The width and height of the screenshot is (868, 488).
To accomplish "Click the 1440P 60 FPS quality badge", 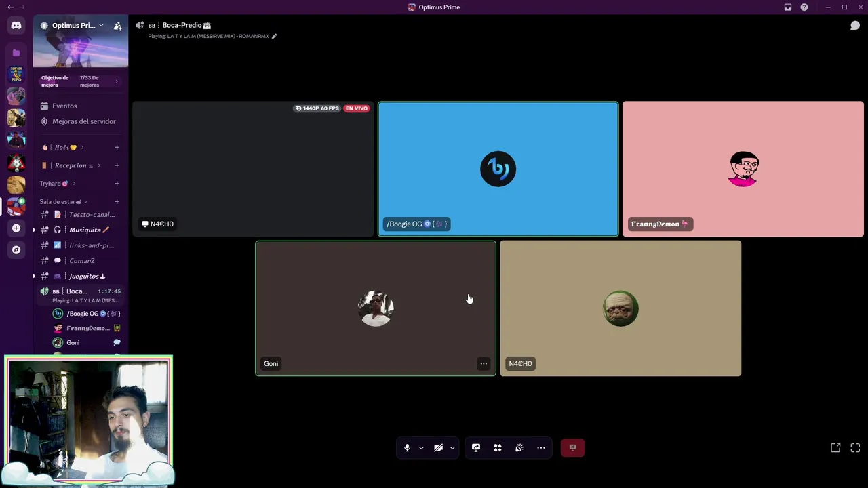I will point(317,108).
